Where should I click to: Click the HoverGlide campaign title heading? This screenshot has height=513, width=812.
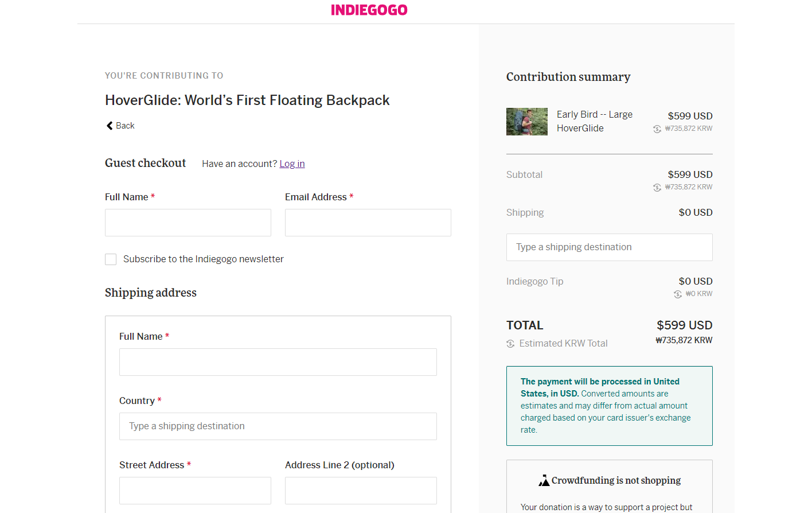(247, 100)
